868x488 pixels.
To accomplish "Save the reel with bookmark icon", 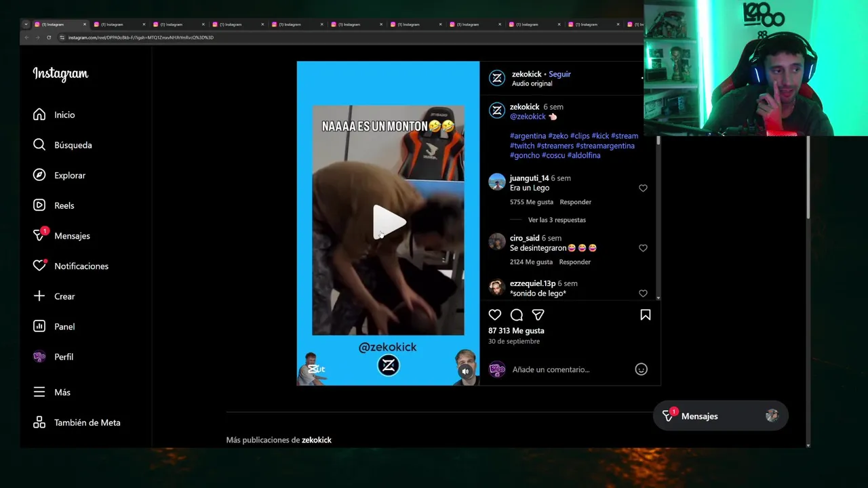I will [x=646, y=314].
